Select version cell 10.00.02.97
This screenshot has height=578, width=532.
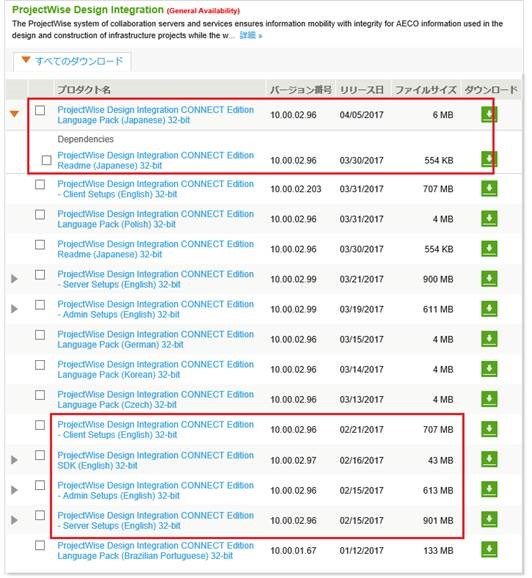click(x=293, y=460)
